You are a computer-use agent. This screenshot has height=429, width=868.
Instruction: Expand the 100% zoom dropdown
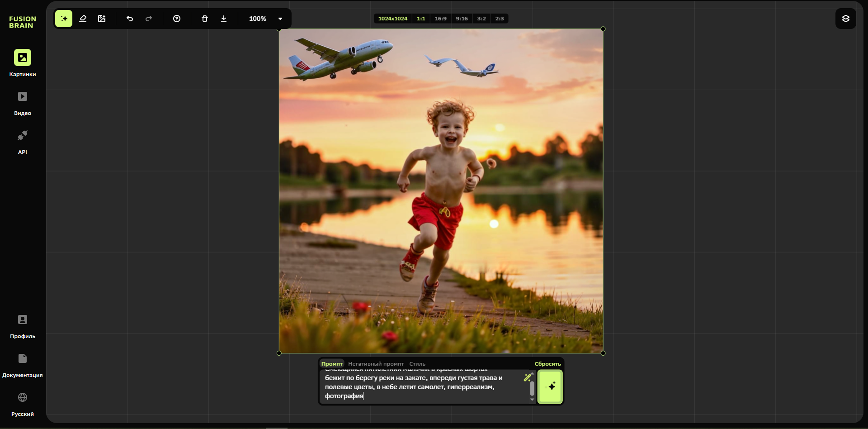(280, 19)
